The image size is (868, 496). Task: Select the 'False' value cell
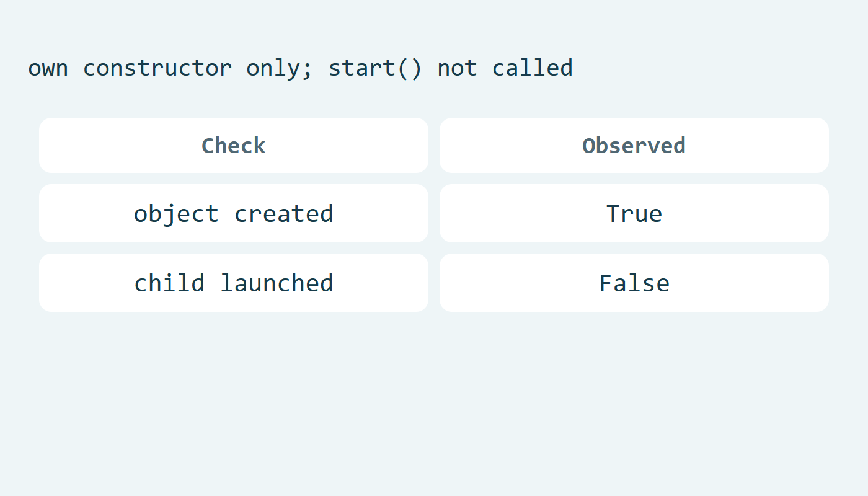click(634, 283)
